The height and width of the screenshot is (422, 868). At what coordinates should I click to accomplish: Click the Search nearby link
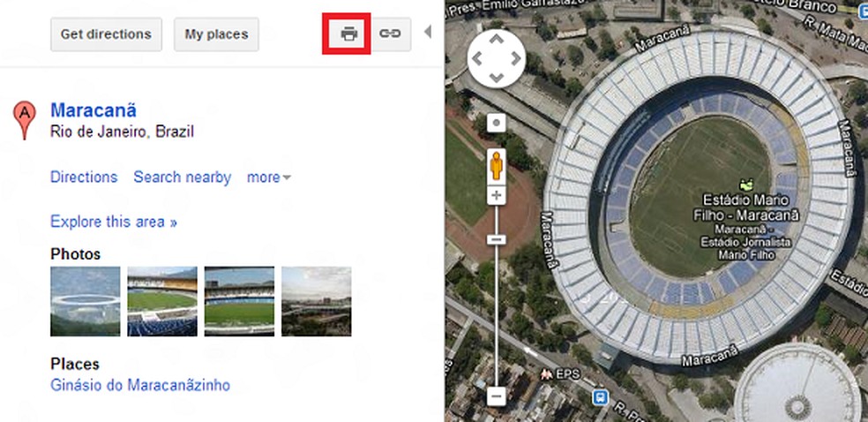point(182,177)
